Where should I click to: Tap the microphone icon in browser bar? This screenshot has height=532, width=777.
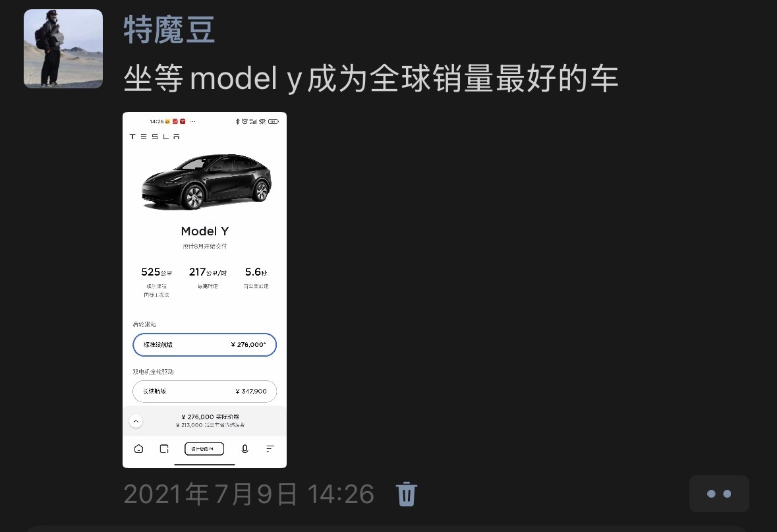click(x=245, y=449)
